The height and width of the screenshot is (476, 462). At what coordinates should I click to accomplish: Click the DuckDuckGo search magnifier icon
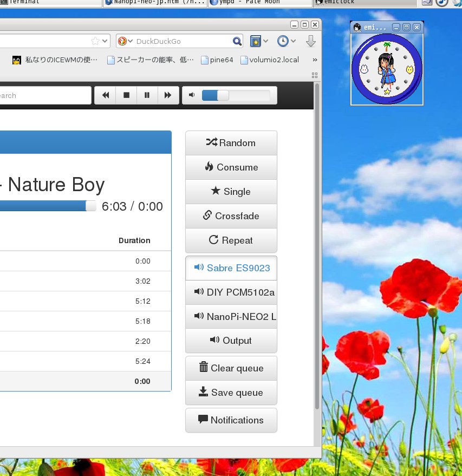237,41
